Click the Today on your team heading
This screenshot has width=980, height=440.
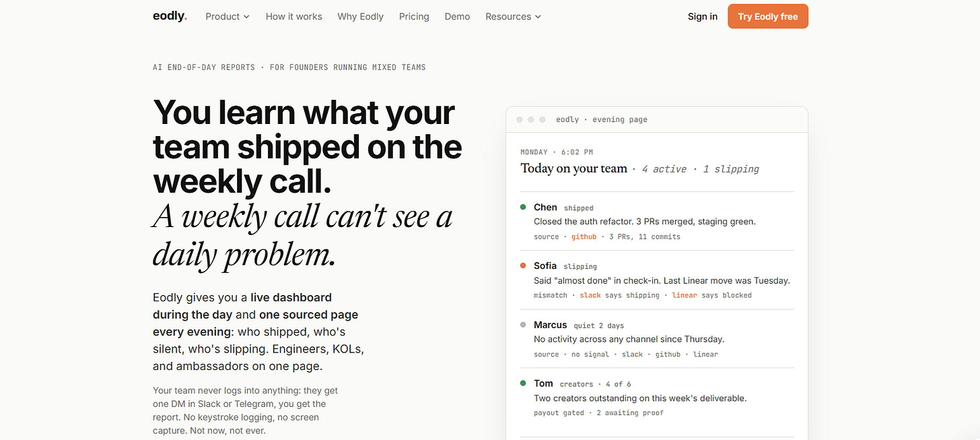(573, 168)
